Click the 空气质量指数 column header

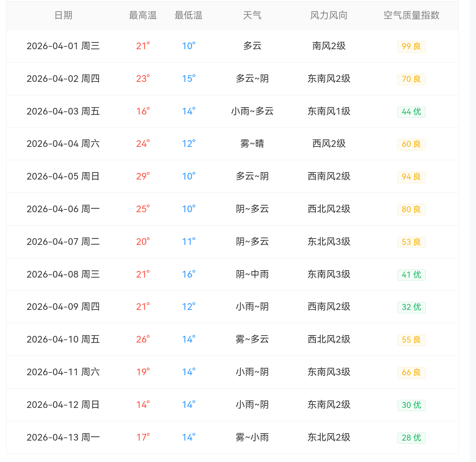tap(411, 15)
